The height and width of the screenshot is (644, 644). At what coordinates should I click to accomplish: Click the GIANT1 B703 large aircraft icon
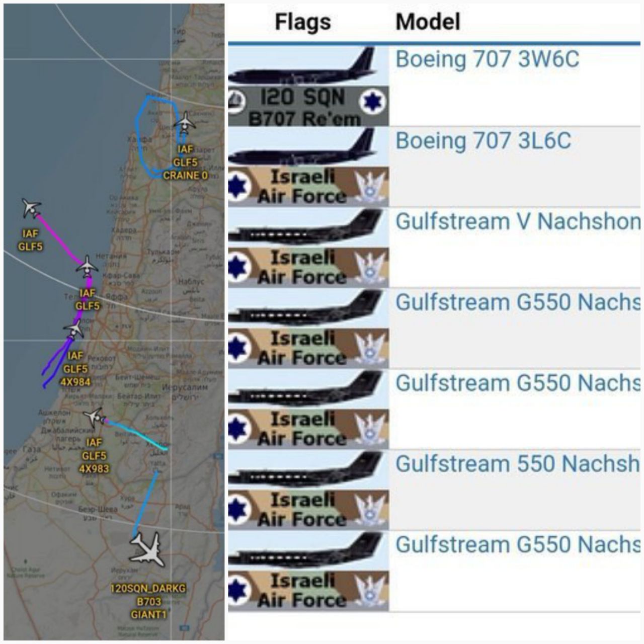[146, 549]
